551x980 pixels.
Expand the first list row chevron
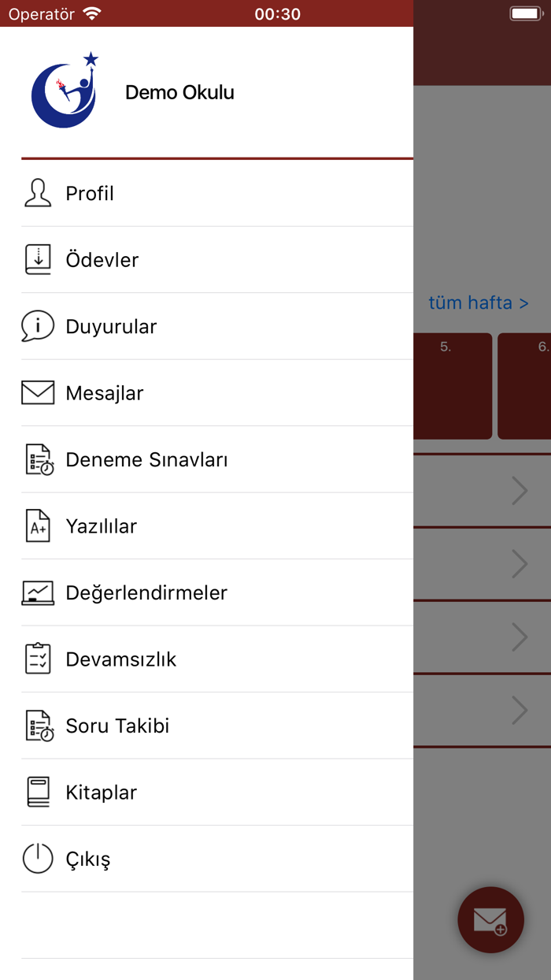coord(520,490)
